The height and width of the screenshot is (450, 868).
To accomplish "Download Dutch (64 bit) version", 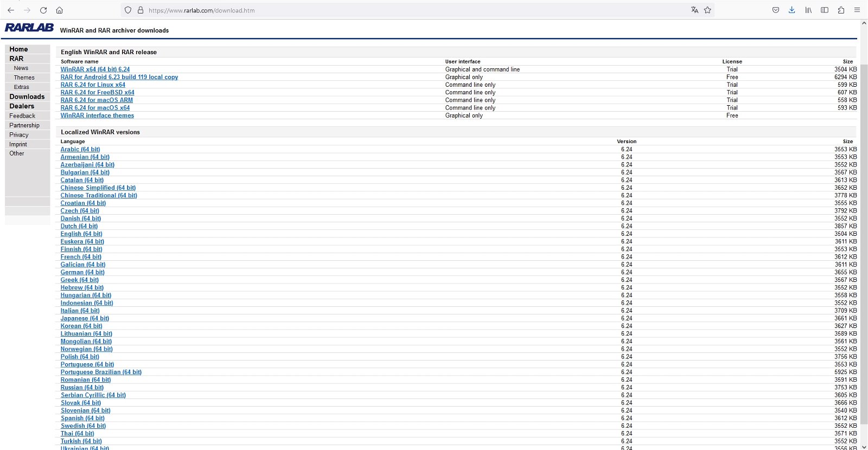I will (x=79, y=226).
